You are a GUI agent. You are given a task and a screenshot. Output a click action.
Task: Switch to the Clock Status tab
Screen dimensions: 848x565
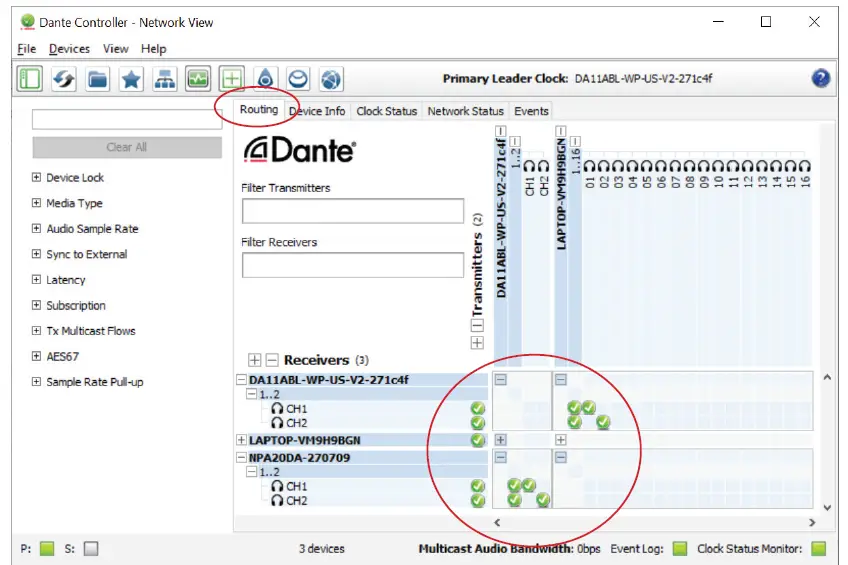coord(387,111)
